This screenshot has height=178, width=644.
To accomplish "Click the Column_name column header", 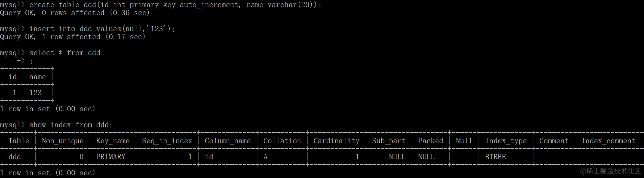I will [x=227, y=141].
